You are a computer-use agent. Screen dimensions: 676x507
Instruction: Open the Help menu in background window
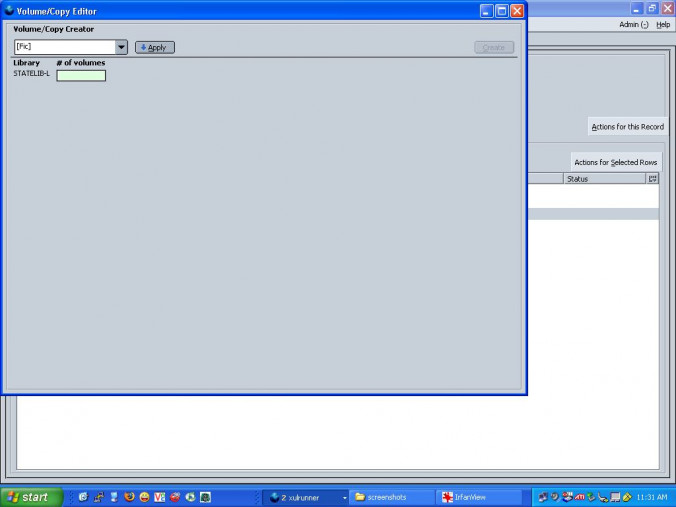point(663,25)
